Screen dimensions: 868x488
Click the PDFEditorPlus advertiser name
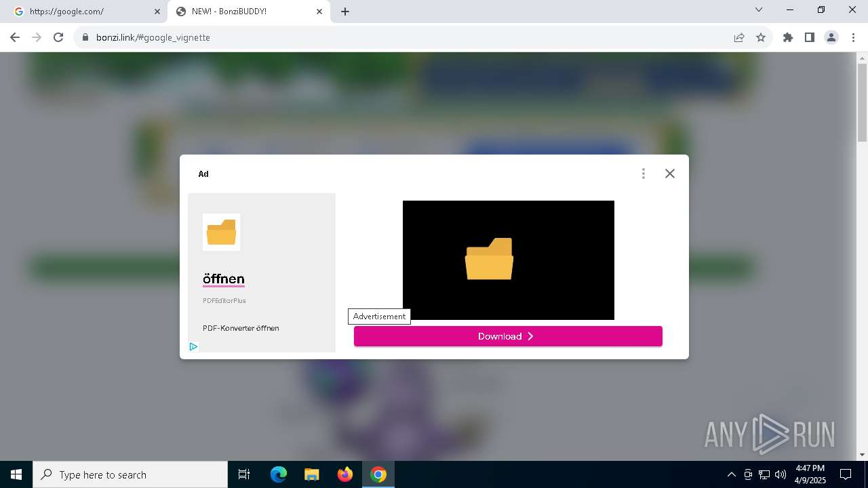(224, 300)
